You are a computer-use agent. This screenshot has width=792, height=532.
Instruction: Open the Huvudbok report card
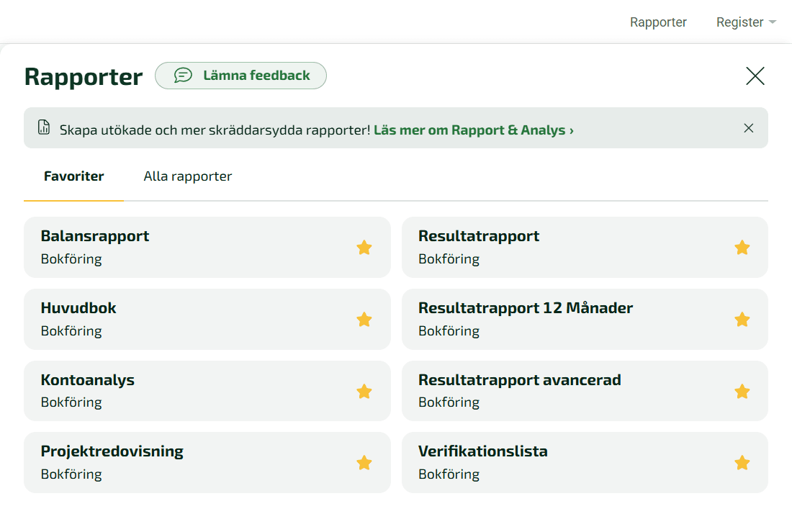coord(180,319)
